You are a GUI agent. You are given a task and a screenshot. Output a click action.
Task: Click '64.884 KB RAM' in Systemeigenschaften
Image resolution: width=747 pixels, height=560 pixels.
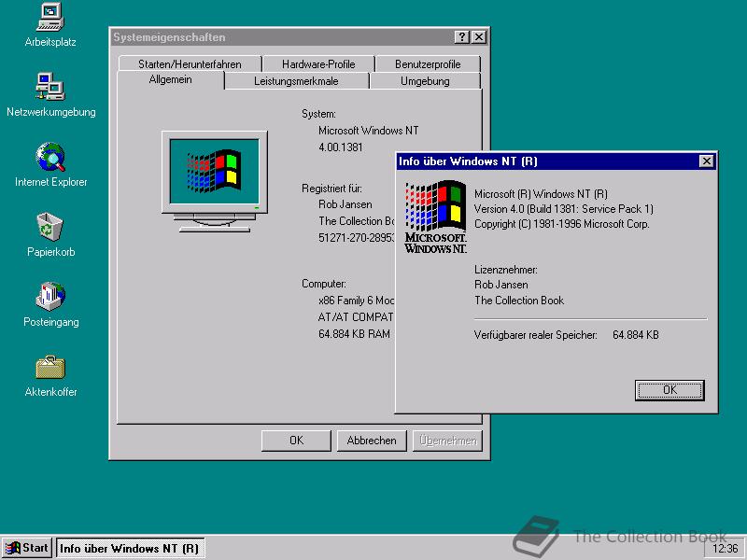pyautogui.click(x=354, y=334)
